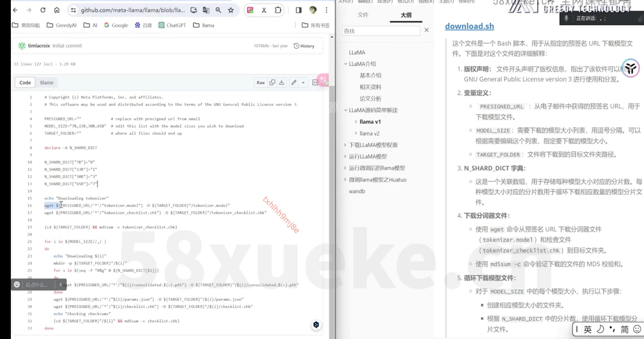Click the translate page icon in address bar
This screenshot has height=339, width=644.
point(206,10)
